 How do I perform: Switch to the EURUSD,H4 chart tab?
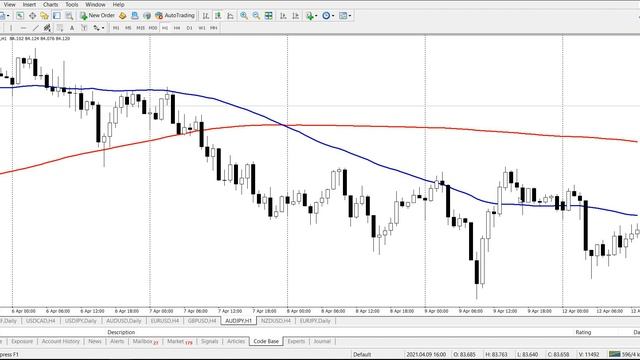pyautogui.click(x=165, y=321)
